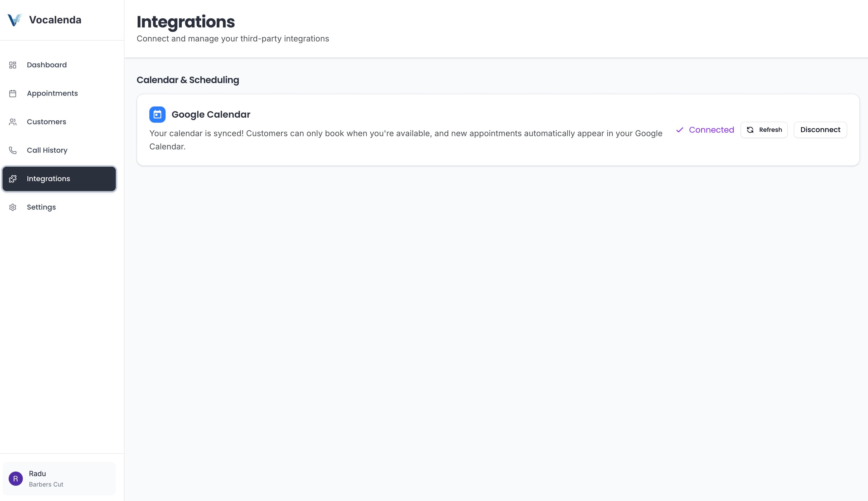The height and width of the screenshot is (501, 868).
Task: Open the Settings page
Action: coord(41,207)
